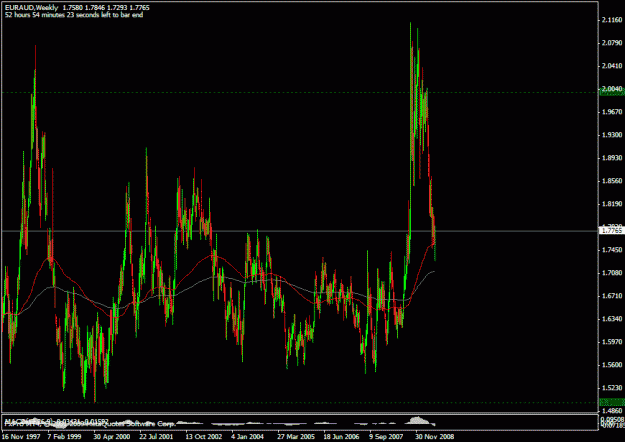
Task: Click the 1.5970 price axis label
Action: click(x=613, y=342)
